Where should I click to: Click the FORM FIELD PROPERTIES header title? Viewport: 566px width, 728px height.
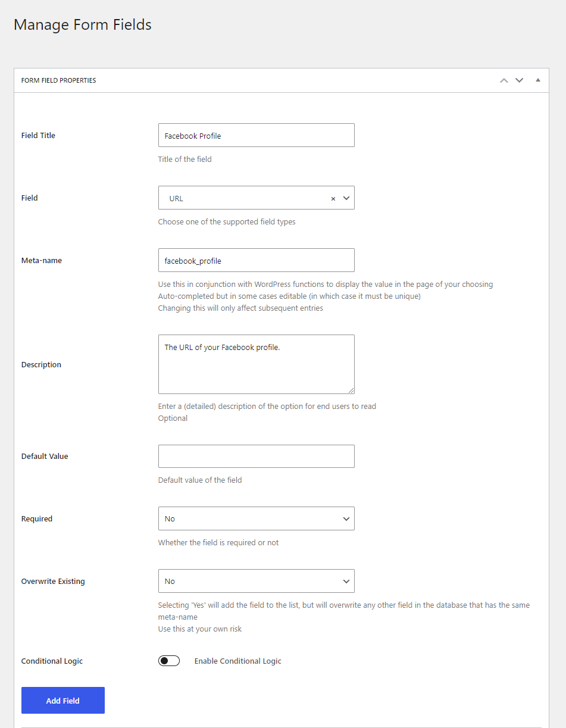click(58, 80)
